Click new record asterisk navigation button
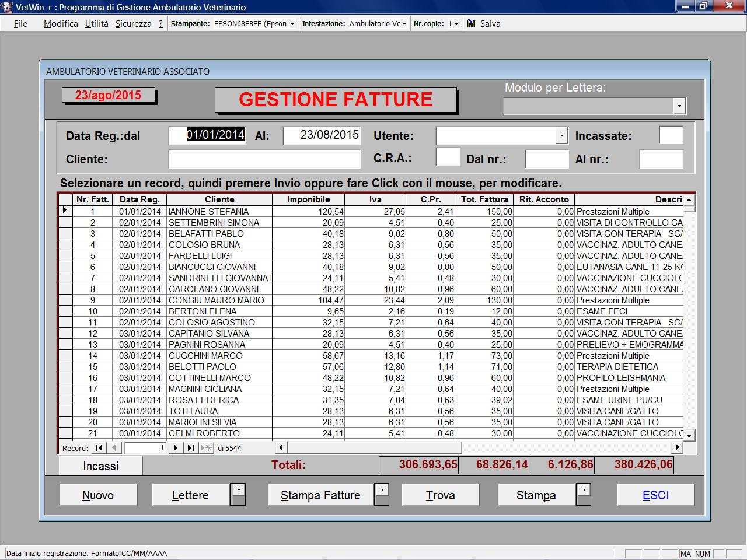Screen dimensions: 747x560 click(206, 448)
